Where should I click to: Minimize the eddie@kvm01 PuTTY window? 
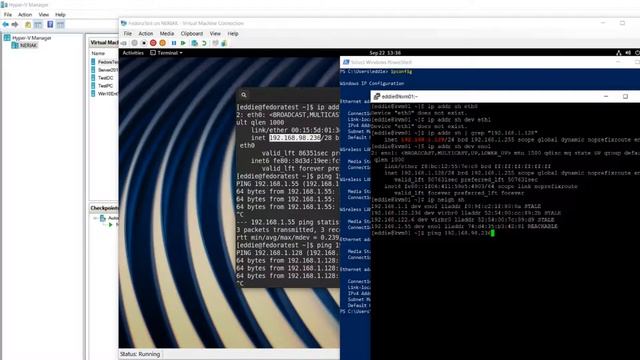click(x=606, y=96)
